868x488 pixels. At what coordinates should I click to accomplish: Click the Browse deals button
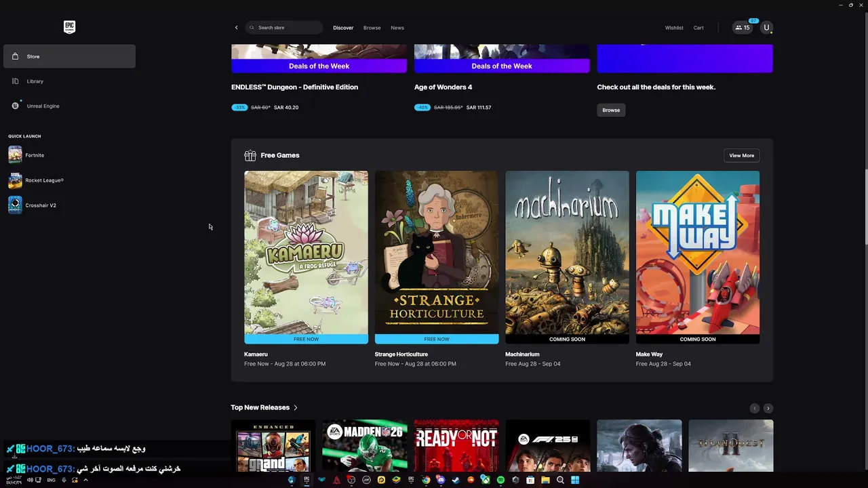(x=611, y=110)
